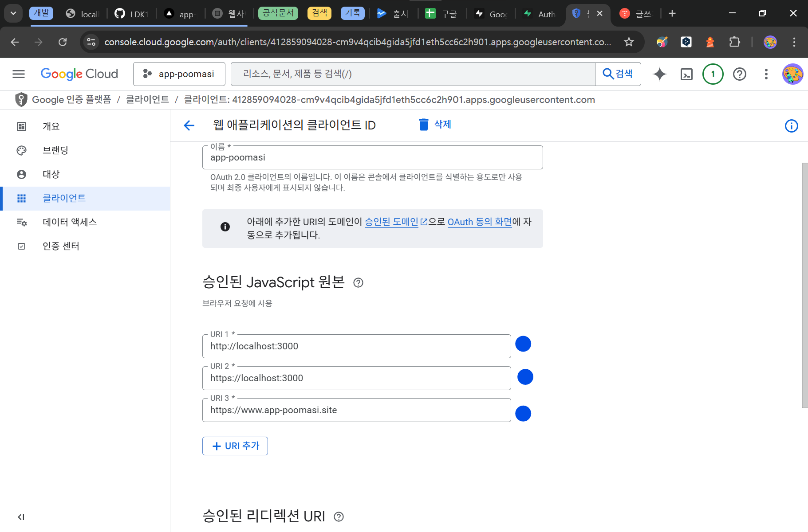Screen dimensions: 808x532
Task: Edit the URI 1 localhost field
Action: [x=357, y=346]
